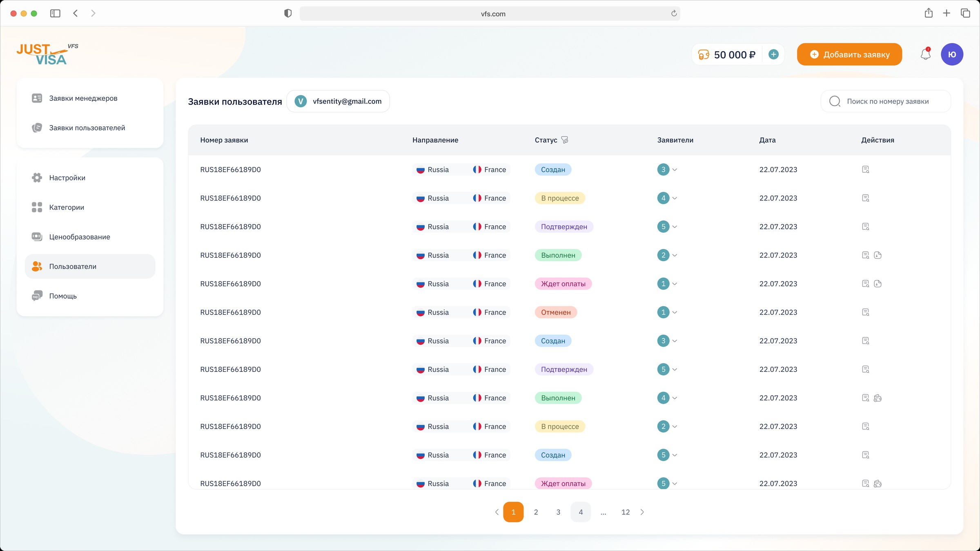Image resolution: width=980 pixels, height=551 pixels.
Task: View details of Ждет оплаты request with 1 applicant
Action: 865,284
